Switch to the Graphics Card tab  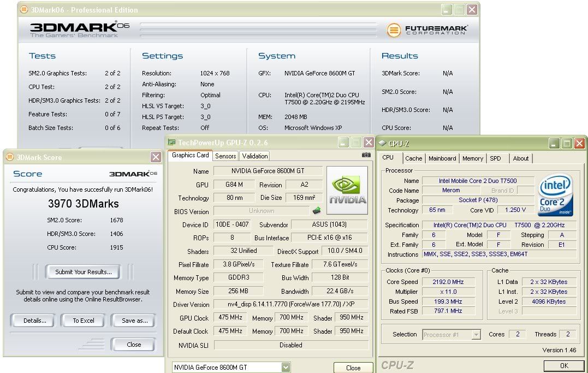(190, 155)
